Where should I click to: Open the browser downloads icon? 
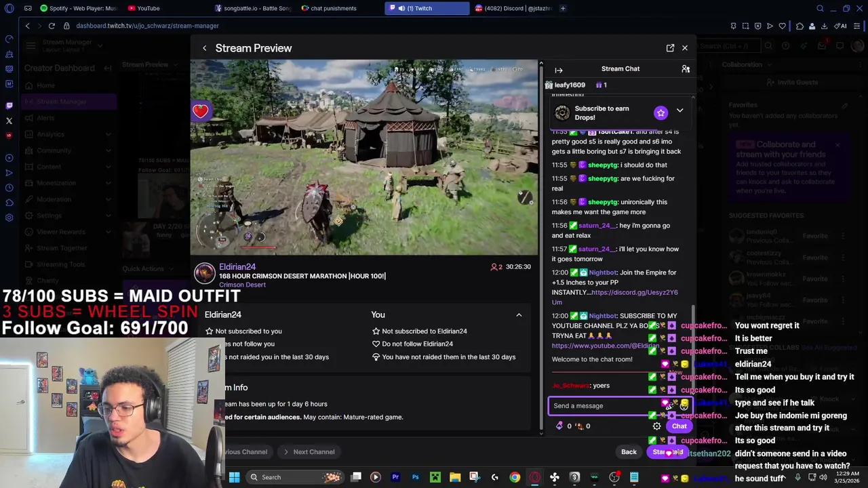pyautogui.click(x=824, y=26)
